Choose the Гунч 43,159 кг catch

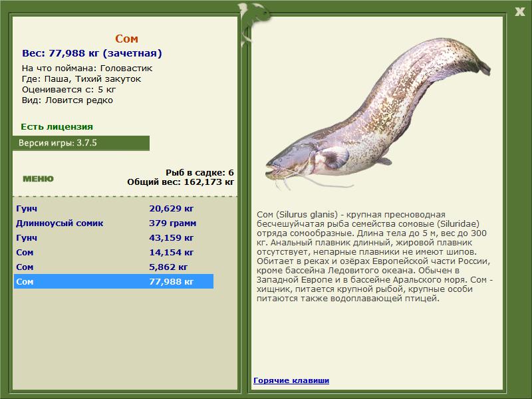[x=113, y=238]
